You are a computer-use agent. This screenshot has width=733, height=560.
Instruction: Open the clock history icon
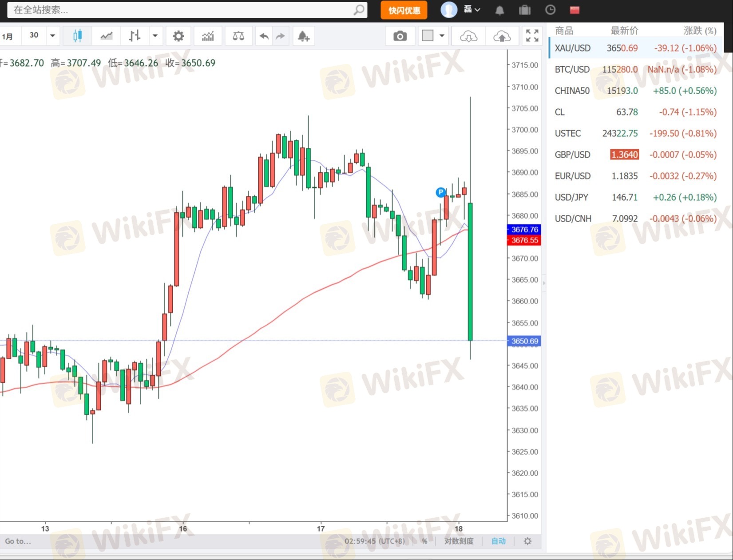550,10
